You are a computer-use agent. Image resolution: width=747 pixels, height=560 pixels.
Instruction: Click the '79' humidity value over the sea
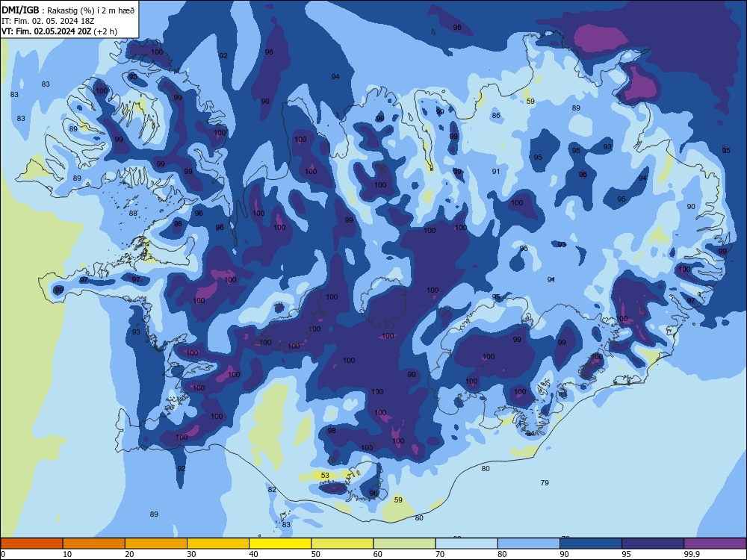point(545,483)
